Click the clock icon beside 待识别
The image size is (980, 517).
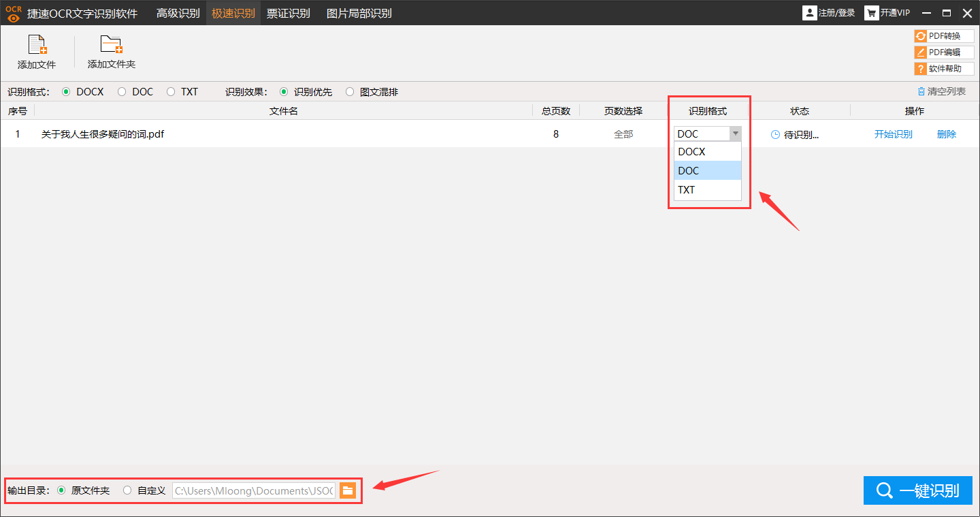[x=775, y=135]
